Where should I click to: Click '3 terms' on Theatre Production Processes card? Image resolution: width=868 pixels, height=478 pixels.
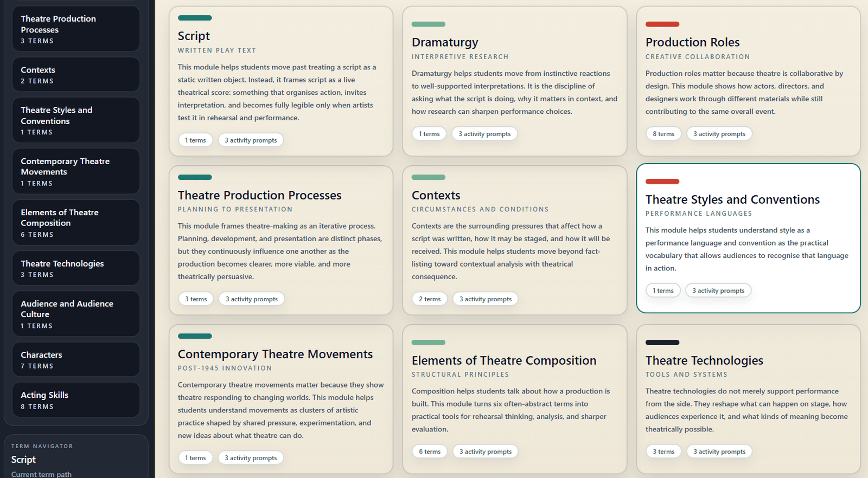click(196, 299)
